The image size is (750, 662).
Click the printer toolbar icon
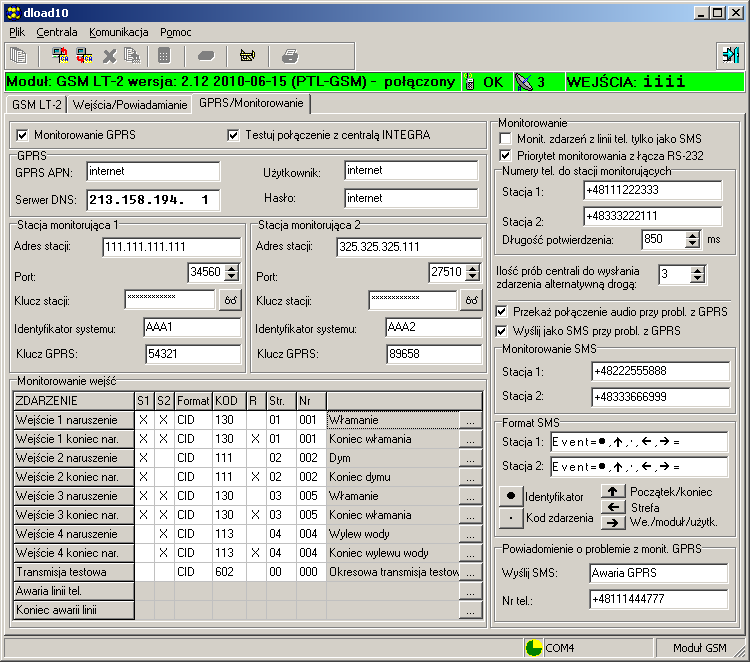[x=290, y=56]
